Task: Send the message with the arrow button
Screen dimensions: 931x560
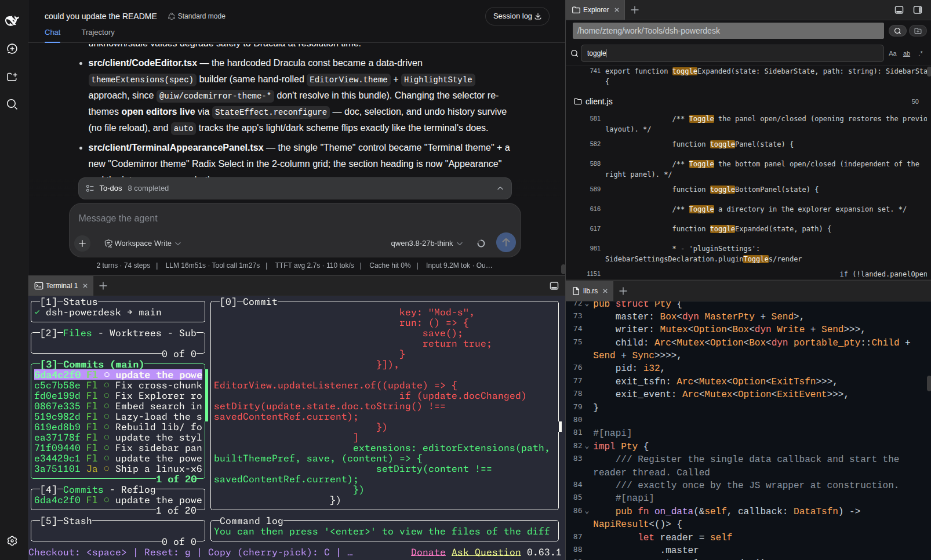Action: pyautogui.click(x=506, y=242)
